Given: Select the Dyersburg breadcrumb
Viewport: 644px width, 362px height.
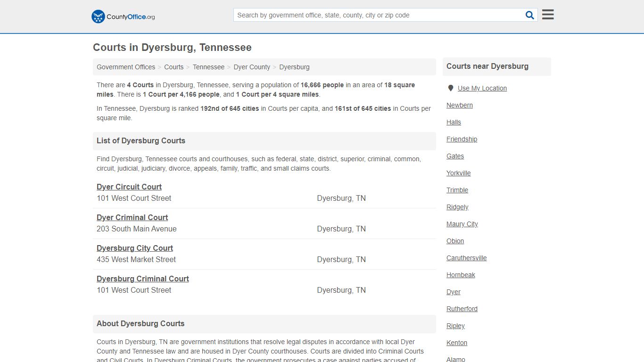Looking at the screenshot, I should pos(294,67).
